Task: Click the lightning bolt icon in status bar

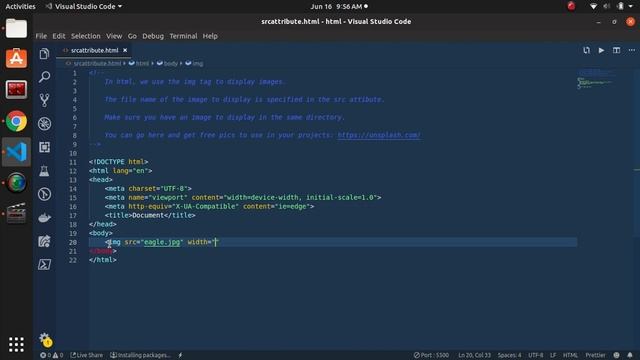Action: (180, 355)
